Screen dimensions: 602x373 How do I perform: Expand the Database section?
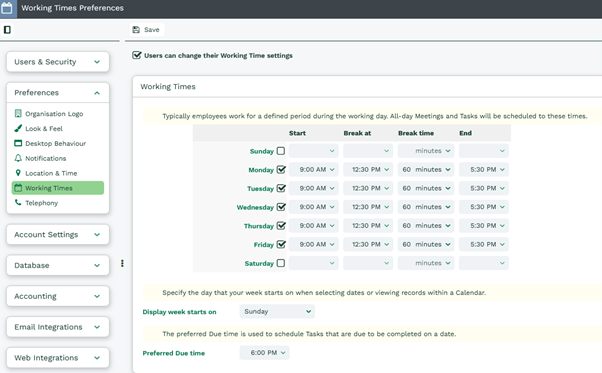pos(58,265)
